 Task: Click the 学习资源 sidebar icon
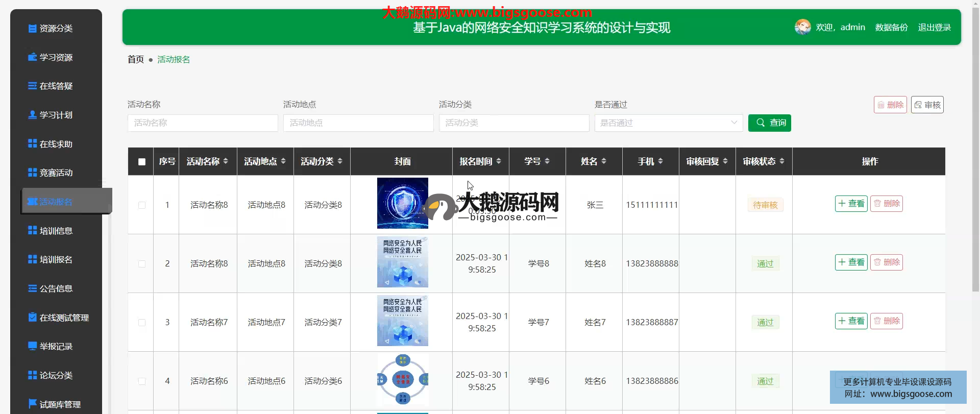point(32,57)
